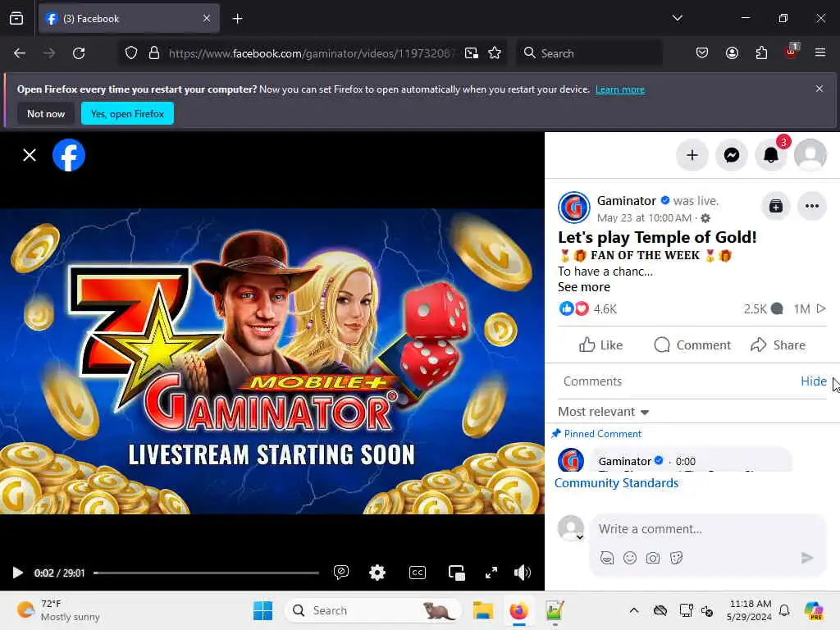Open the account profile menu
This screenshot has width=840, height=630.
pyautogui.click(x=810, y=155)
